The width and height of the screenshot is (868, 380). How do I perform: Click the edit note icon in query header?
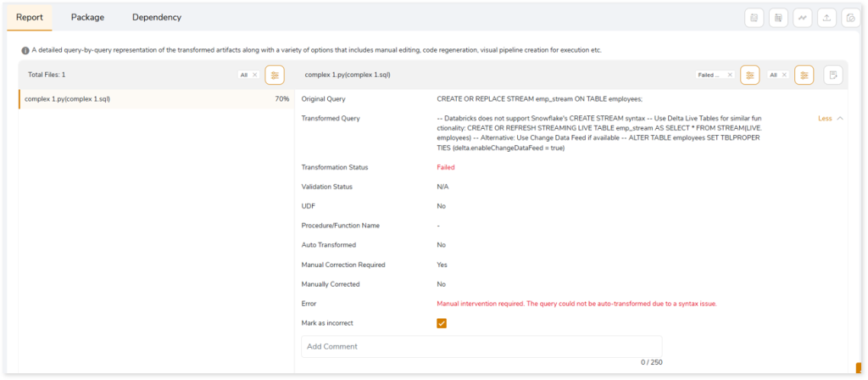pyautogui.click(x=833, y=75)
